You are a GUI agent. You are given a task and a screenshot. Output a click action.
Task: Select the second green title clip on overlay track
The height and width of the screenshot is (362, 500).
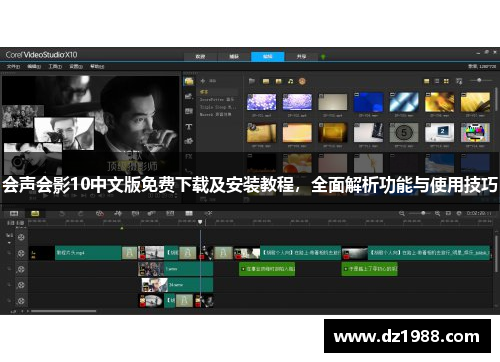pos(369,269)
